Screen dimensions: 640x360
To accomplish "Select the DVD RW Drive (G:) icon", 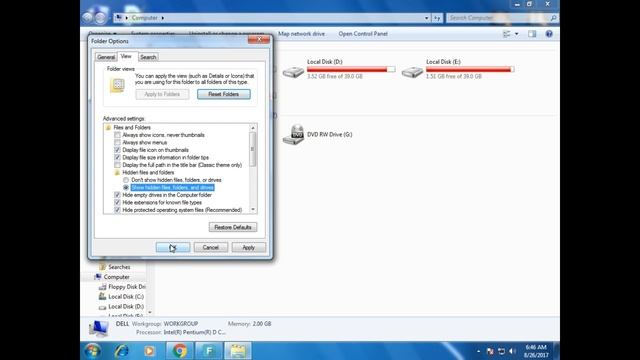I will pyautogui.click(x=293, y=135).
